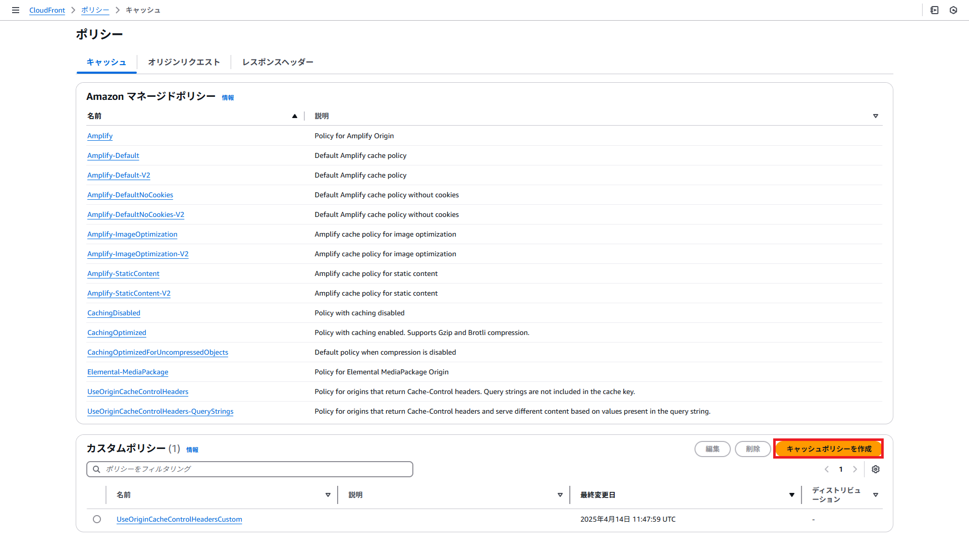This screenshot has height=560, width=969.
Task: Click the 編集 button
Action: point(713,449)
